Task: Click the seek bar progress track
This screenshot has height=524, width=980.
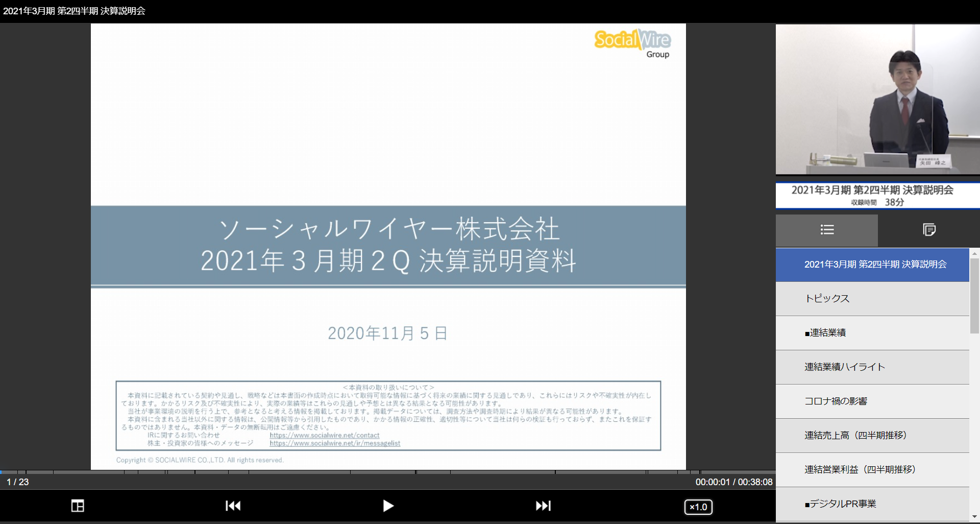Action: coord(388,472)
